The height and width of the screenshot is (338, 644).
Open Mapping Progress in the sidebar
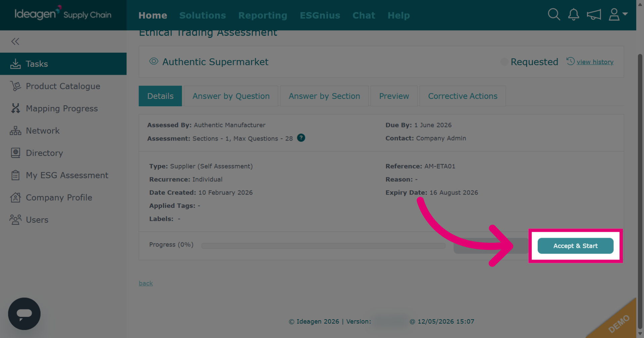coord(63,108)
